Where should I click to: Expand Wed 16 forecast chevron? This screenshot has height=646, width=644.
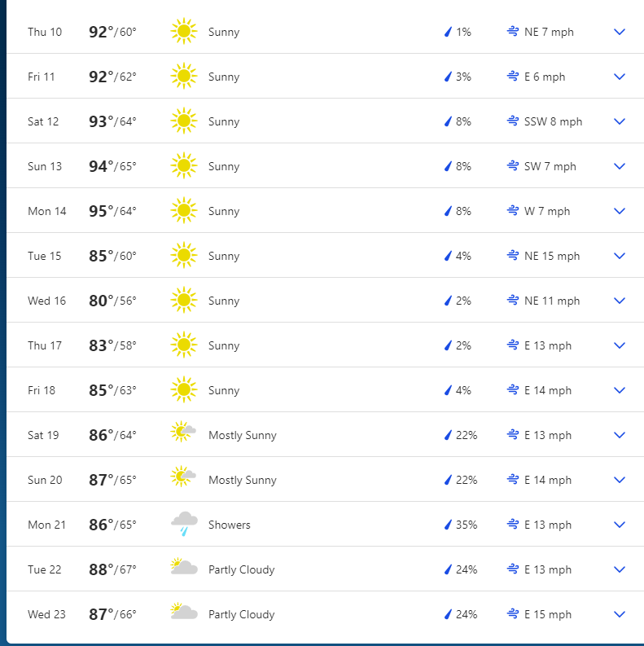(x=620, y=301)
